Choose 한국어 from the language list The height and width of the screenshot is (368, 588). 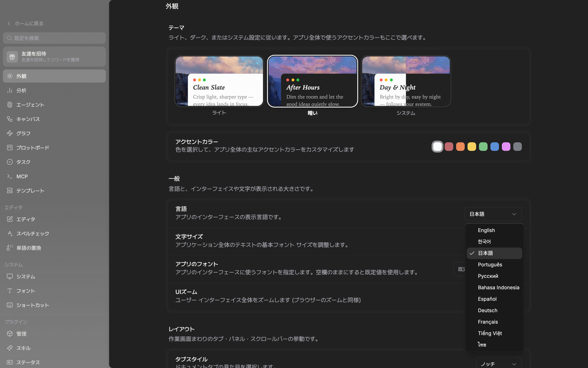[494, 242]
